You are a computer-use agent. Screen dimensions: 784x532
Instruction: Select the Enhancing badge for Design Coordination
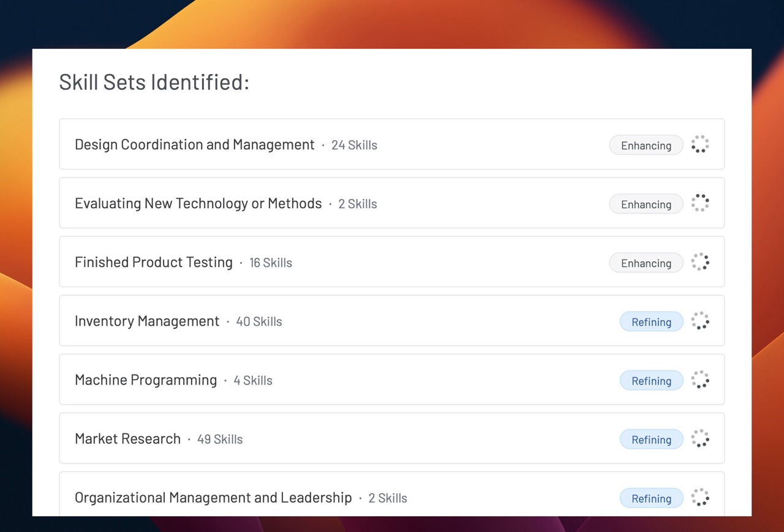click(x=646, y=145)
